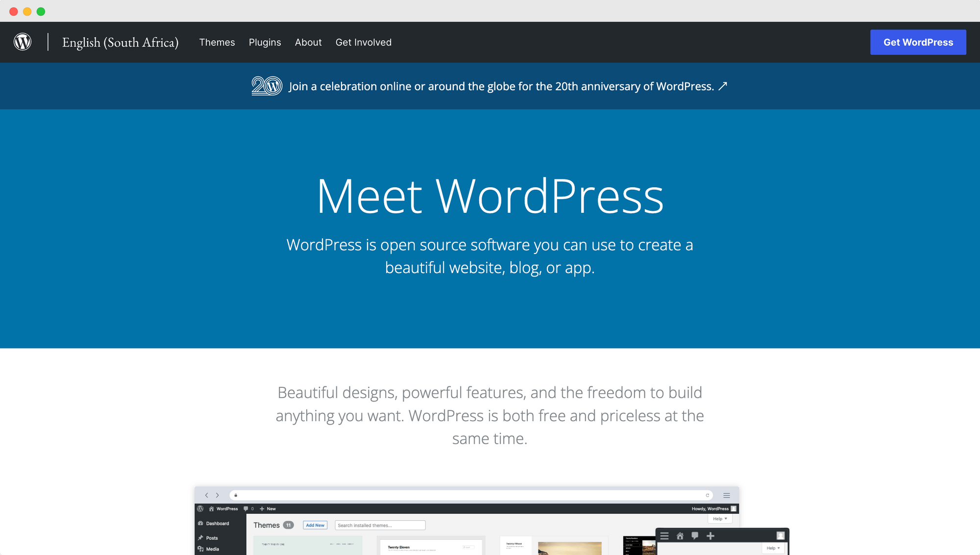The image size is (980, 555).
Task: Click Howdy, WordPress in the admin bar
Action: [710, 508]
